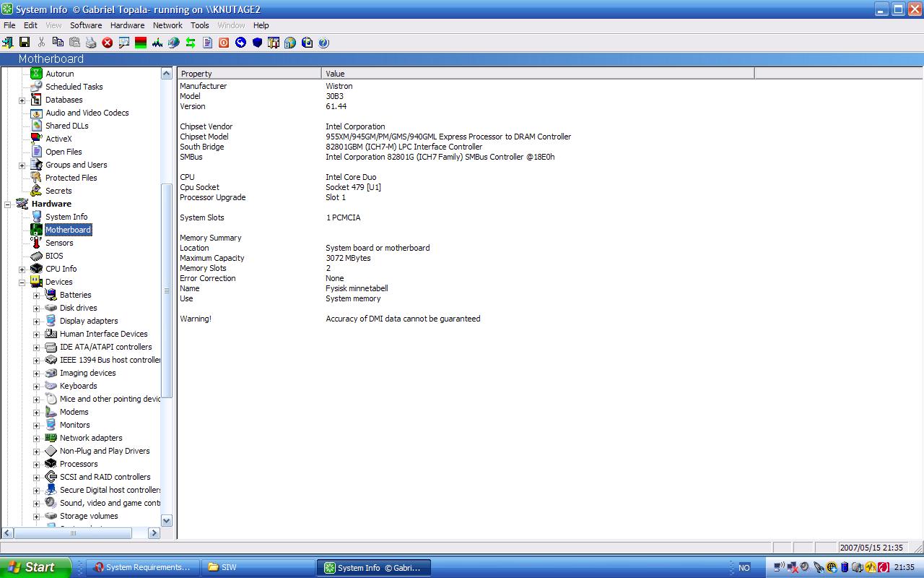Expand the Display adapters device node
The image size is (924, 578).
(x=36, y=322)
